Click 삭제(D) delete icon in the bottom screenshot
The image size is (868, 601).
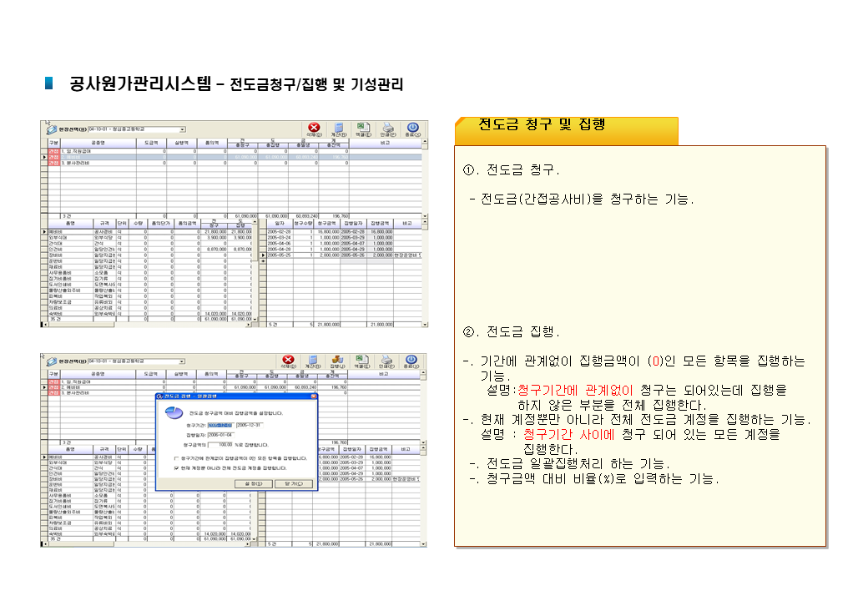[x=288, y=361]
